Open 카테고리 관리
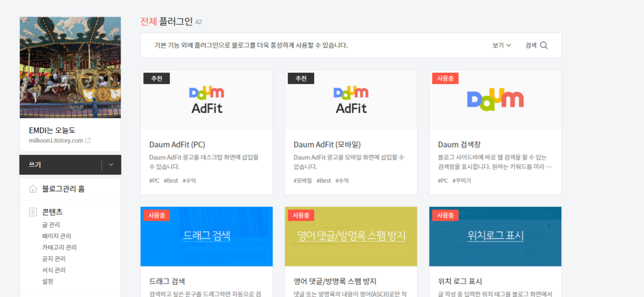The width and height of the screenshot is (644, 297). 59,247
